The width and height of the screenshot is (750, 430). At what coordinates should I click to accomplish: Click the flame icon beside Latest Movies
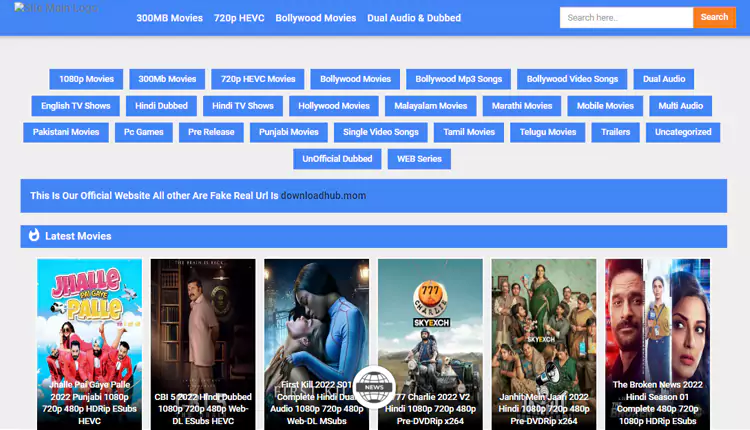[34, 235]
